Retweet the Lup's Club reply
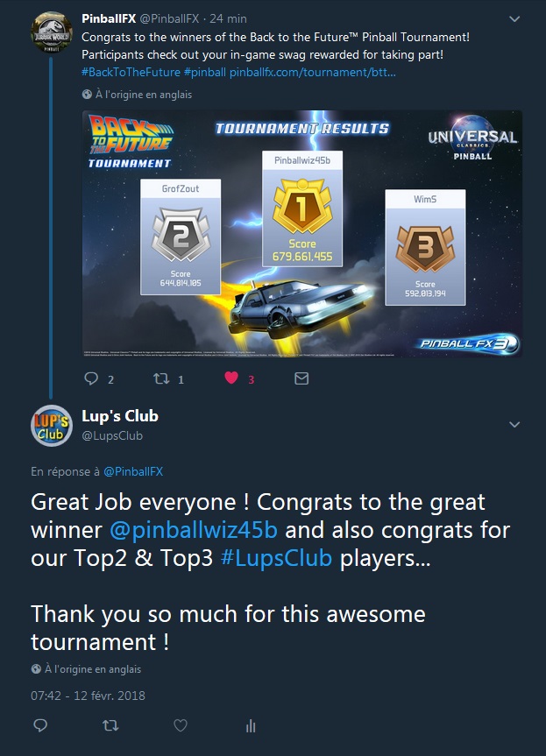This screenshot has width=546, height=756. click(110, 725)
